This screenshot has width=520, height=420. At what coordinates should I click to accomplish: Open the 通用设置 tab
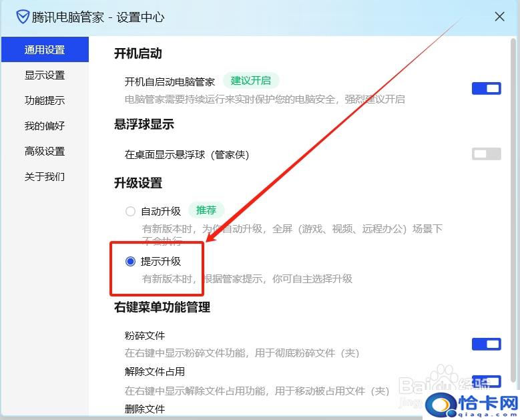pyautogui.click(x=45, y=49)
